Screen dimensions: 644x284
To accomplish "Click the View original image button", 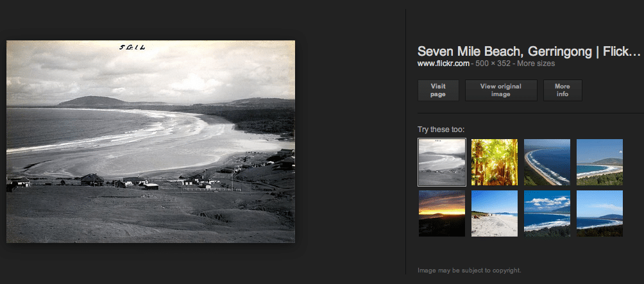I will coord(501,90).
